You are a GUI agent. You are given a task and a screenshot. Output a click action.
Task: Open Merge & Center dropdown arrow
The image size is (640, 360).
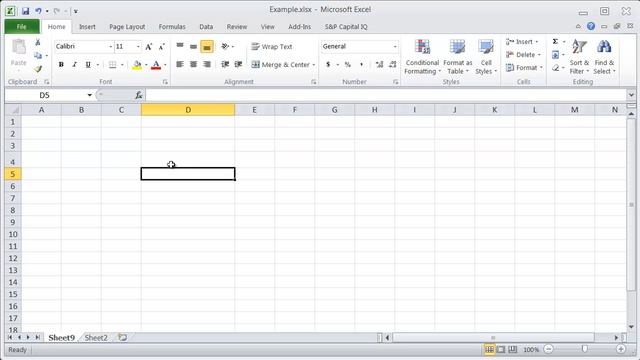tap(313, 65)
